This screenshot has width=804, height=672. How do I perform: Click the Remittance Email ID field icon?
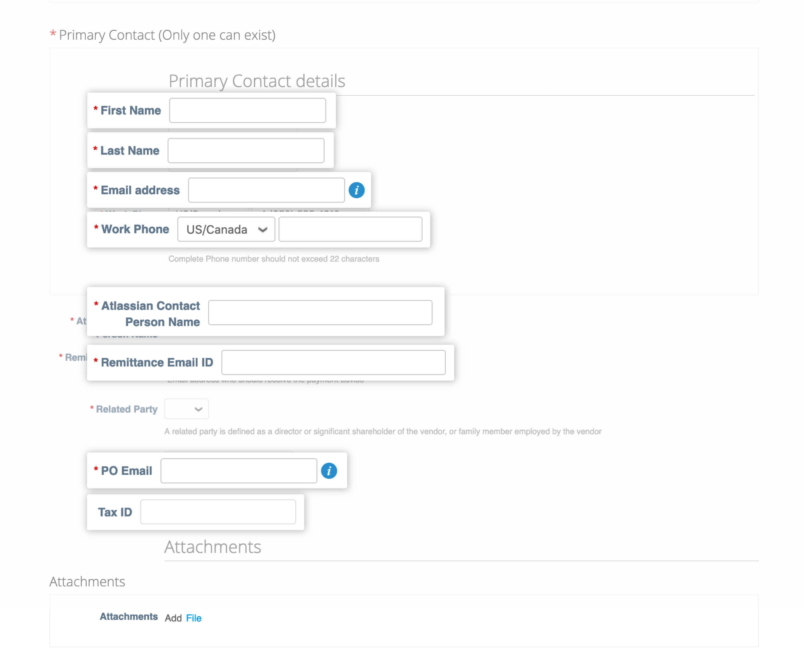click(333, 362)
